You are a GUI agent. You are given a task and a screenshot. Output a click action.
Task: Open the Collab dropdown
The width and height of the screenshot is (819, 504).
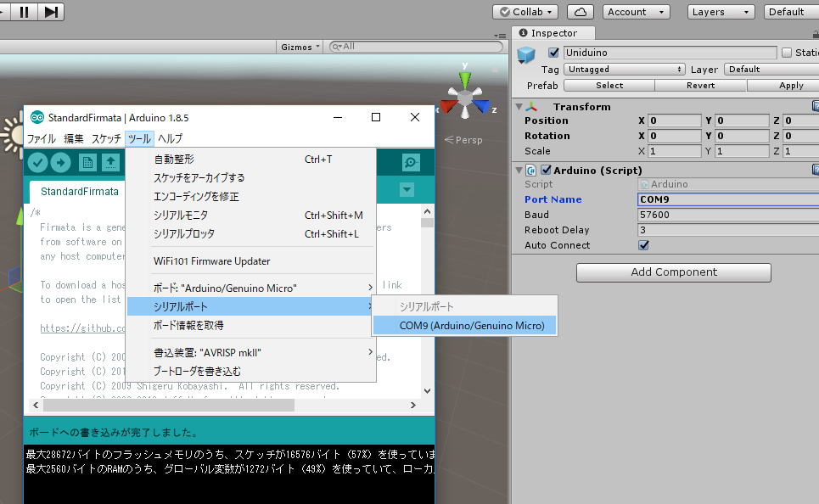point(525,12)
